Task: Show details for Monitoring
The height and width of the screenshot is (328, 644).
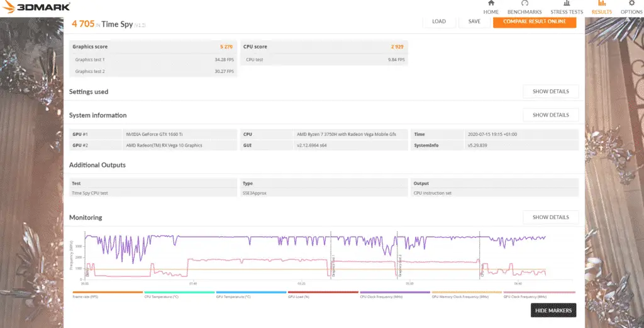Action: point(551,217)
